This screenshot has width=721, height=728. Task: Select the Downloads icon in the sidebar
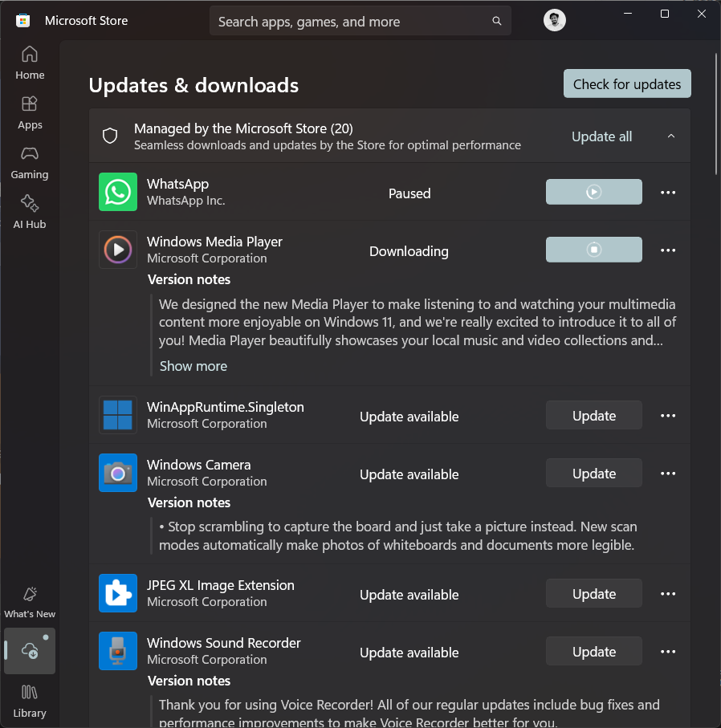pos(30,651)
